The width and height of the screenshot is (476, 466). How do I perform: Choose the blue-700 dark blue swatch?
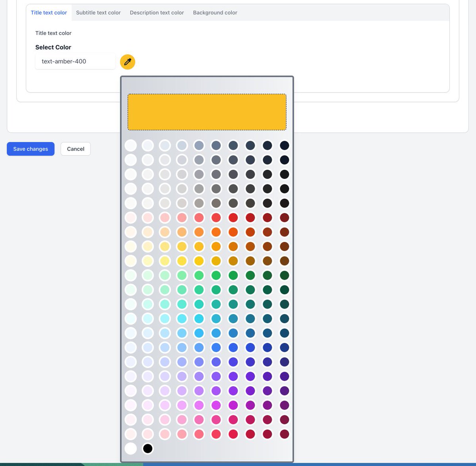point(250,347)
